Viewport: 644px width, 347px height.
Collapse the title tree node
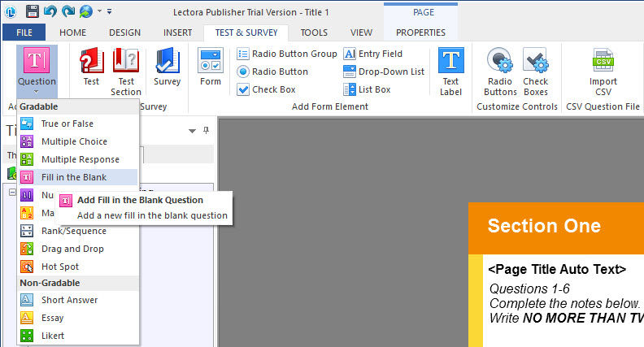click(12, 192)
